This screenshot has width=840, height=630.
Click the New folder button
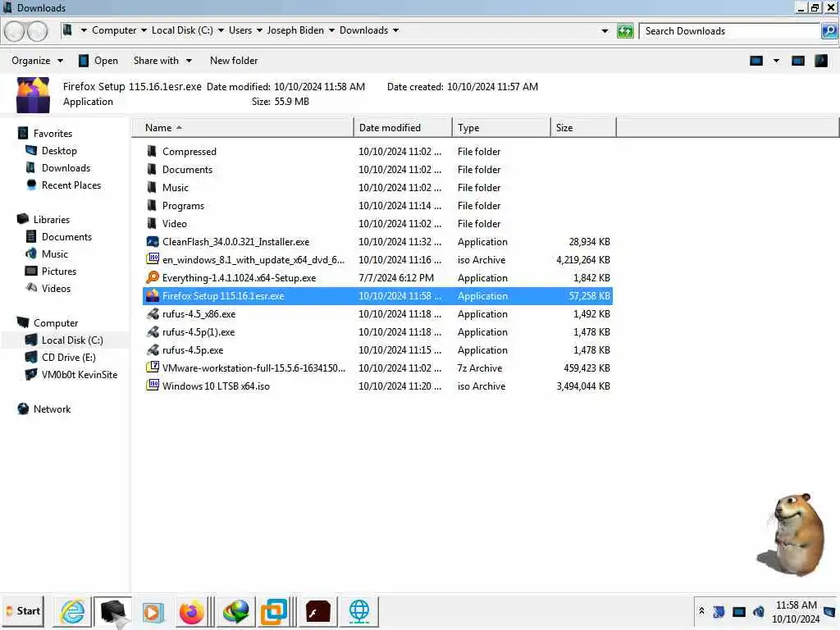pyautogui.click(x=234, y=61)
